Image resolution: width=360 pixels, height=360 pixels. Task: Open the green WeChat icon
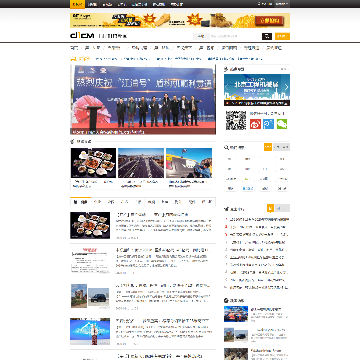(x=282, y=124)
